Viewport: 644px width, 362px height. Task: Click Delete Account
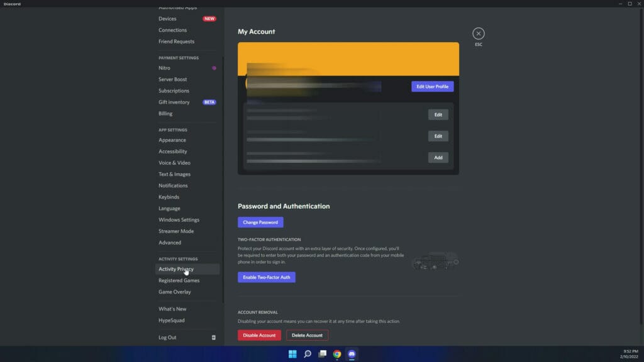[x=308, y=335]
